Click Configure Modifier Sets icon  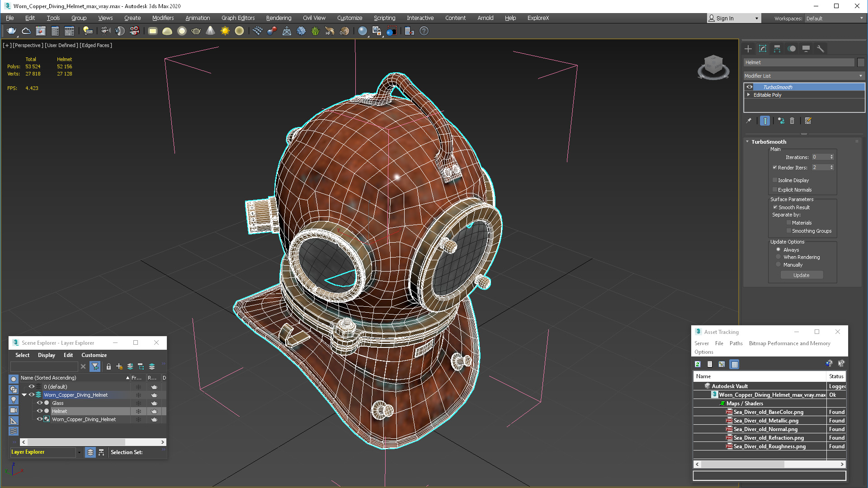(x=808, y=121)
